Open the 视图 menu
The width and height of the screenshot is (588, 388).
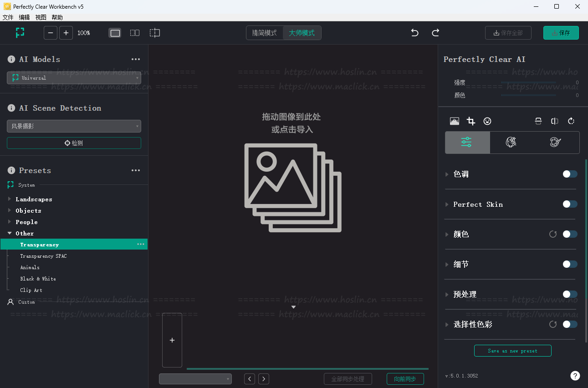click(x=41, y=17)
